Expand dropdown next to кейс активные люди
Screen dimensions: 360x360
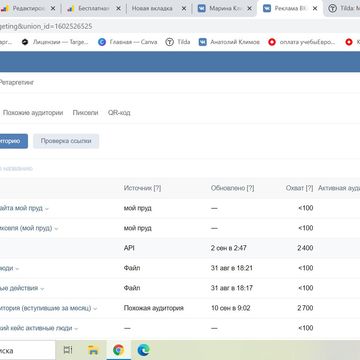pos(76,329)
